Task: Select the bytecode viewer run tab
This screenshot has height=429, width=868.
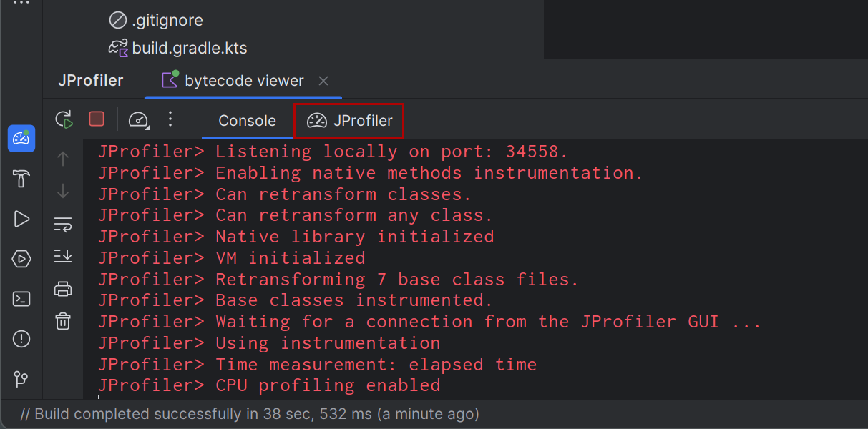Action: tap(233, 81)
